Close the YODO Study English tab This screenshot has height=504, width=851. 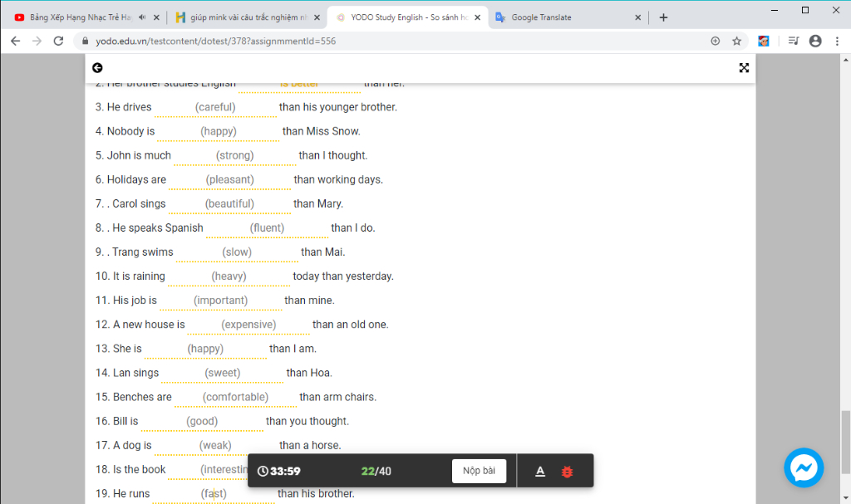[x=478, y=17]
